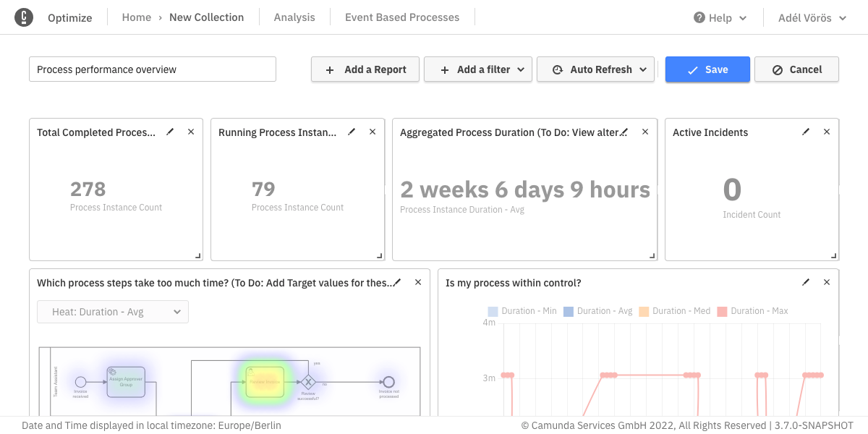Image resolution: width=868 pixels, height=434 pixels.
Task: Delete the Aggregated Process Duration tile
Action: click(645, 132)
